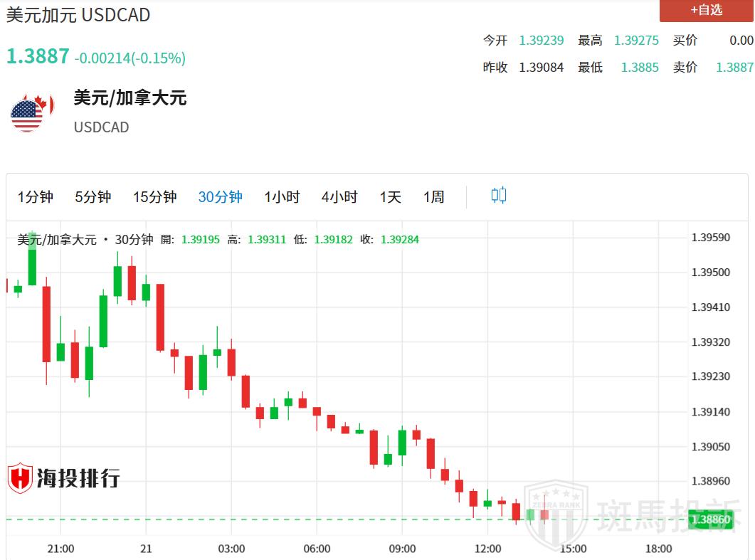
Task: Select the 1分钟 timeframe tab
Action: (x=36, y=197)
